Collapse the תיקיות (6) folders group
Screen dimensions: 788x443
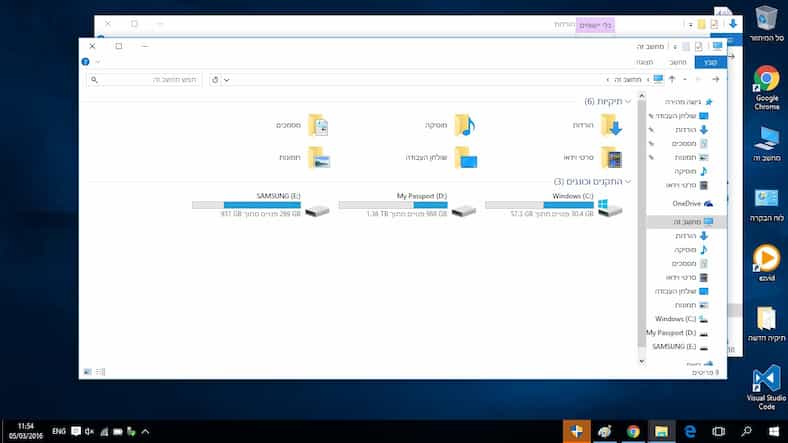(x=628, y=101)
